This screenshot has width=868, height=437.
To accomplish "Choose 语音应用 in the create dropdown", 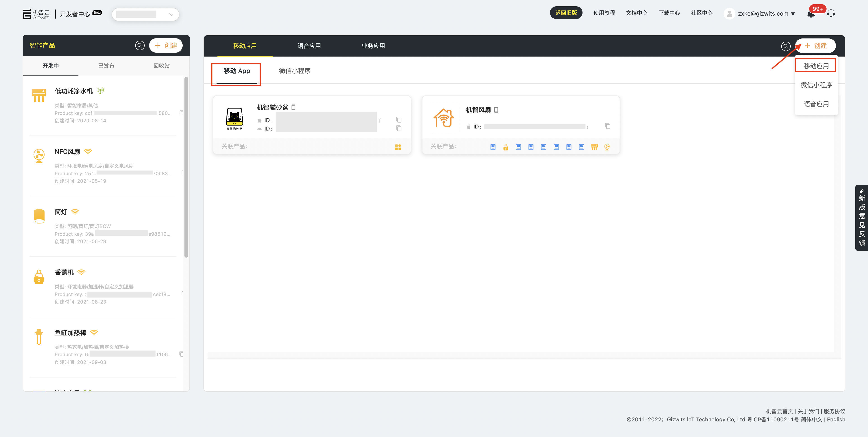I will 816,104.
